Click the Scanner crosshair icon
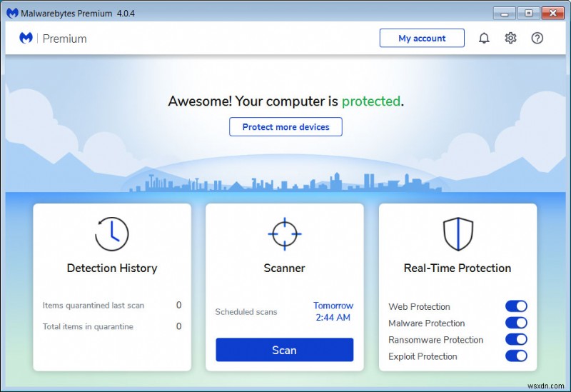571x392 pixels. click(284, 234)
